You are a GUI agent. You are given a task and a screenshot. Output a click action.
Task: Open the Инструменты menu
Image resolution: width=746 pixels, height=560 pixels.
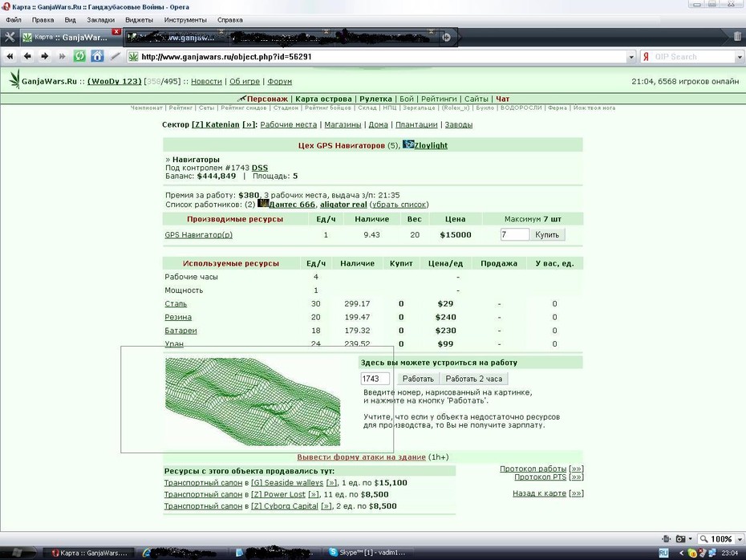coord(185,20)
